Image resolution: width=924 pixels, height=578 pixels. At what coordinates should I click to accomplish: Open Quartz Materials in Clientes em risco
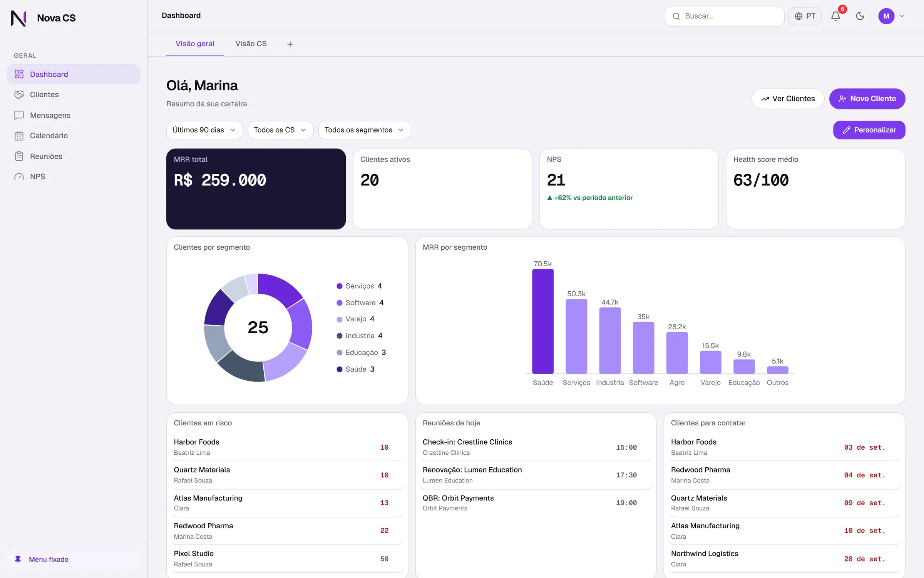[287, 475]
